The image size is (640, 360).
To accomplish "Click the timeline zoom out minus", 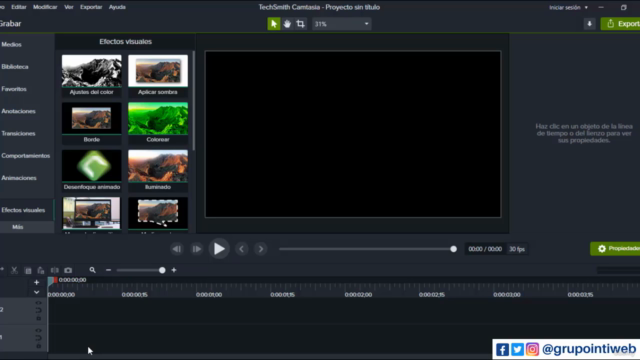I will [108, 270].
